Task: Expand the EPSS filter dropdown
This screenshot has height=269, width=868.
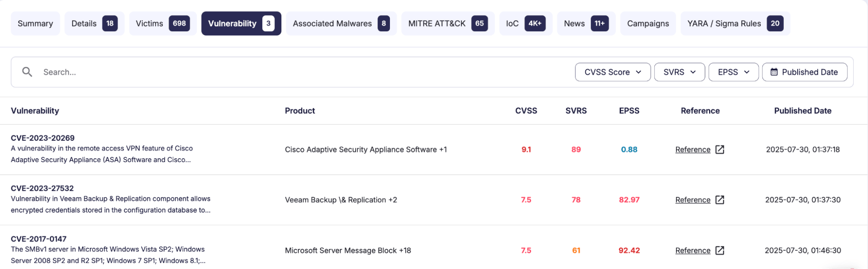Action: pyautogui.click(x=733, y=72)
